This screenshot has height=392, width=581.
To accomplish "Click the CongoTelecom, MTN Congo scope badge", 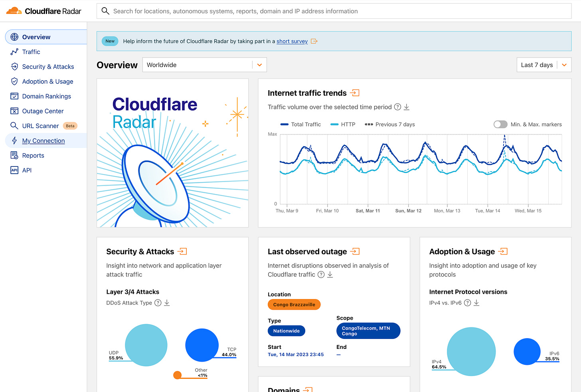I will coord(368,331).
